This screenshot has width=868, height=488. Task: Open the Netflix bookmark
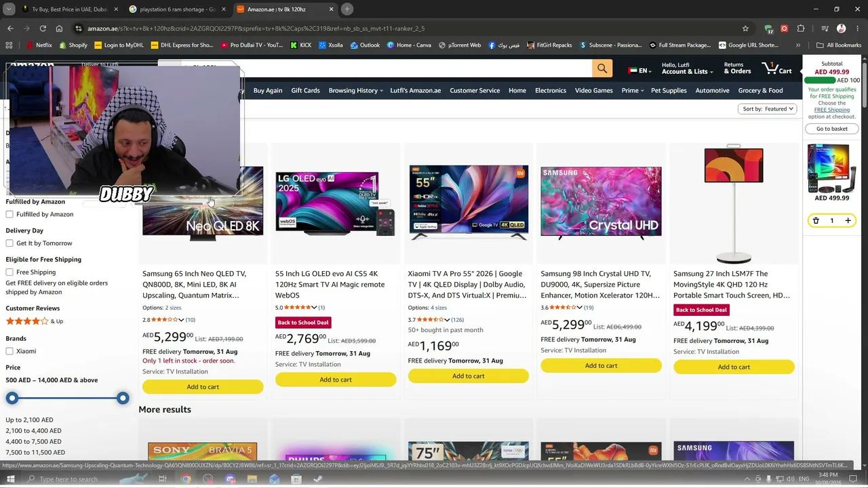point(39,45)
